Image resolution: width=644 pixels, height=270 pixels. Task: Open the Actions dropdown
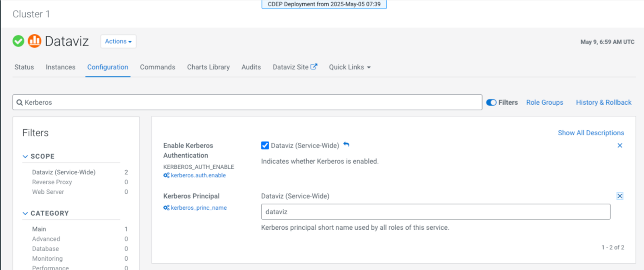click(x=118, y=42)
